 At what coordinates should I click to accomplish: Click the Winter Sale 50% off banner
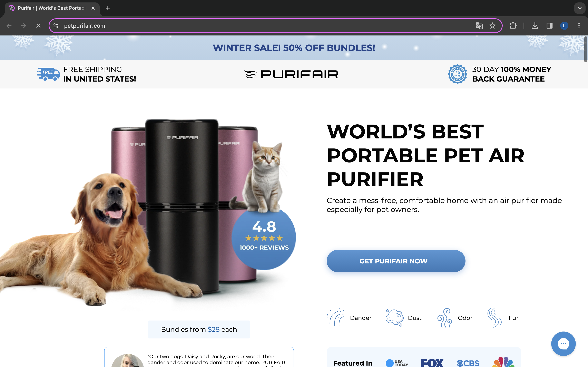click(x=294, y=48)
